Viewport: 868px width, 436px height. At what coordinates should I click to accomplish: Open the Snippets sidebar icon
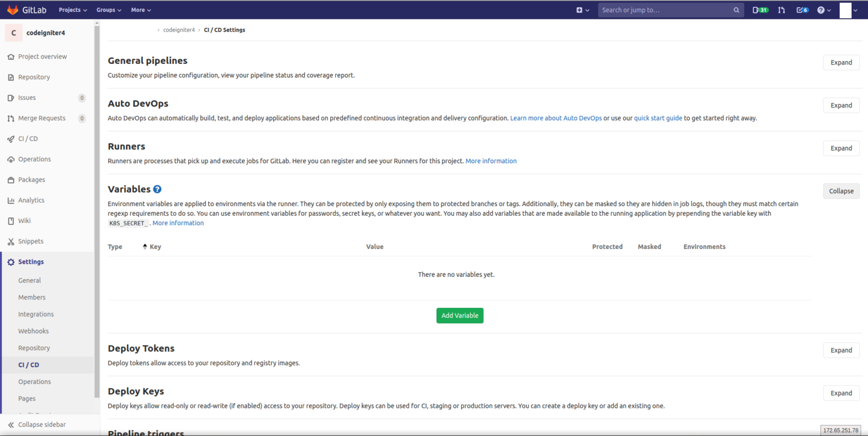[x=10, y=241]
